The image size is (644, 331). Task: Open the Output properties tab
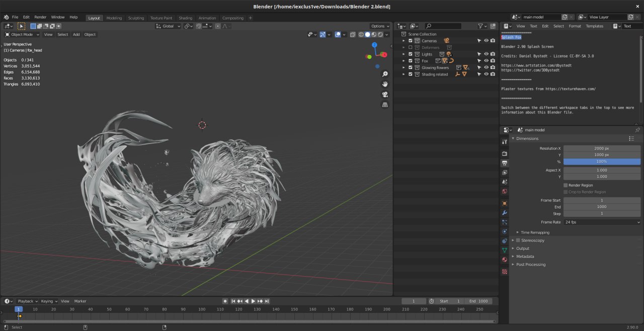tap(505, 163)
